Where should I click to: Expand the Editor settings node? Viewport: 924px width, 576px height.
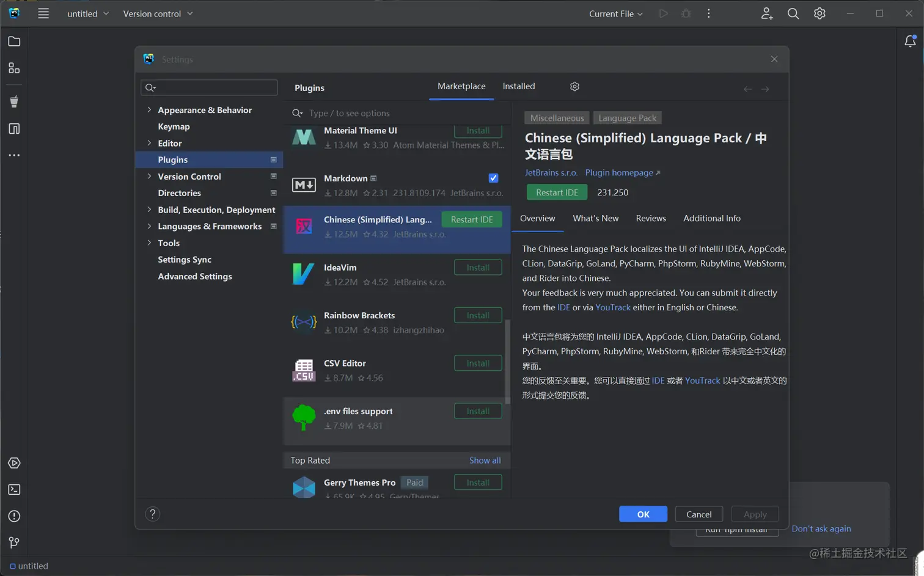(149, 143)
